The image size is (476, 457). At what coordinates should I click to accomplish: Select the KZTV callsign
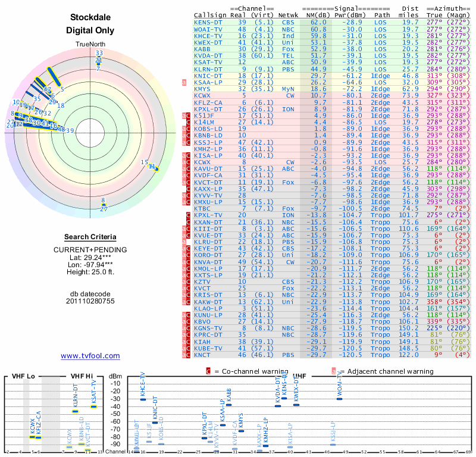point(202,282)
